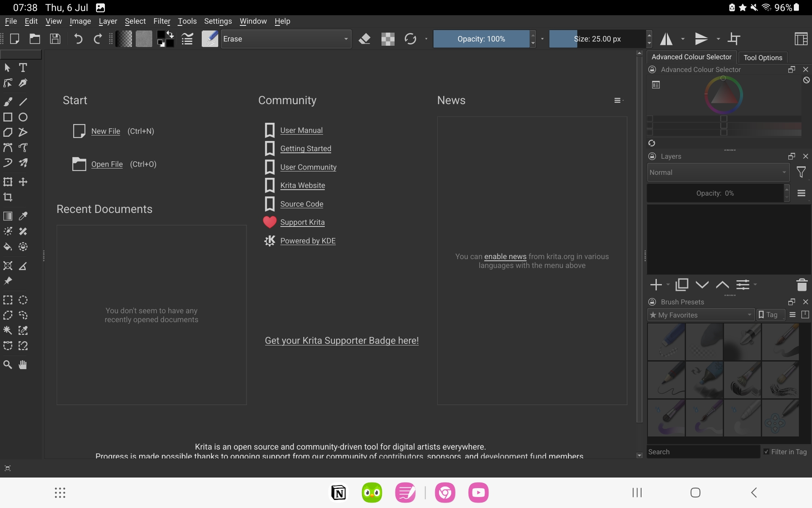Switch to the Tool Options tab

[x=763, y=58]
